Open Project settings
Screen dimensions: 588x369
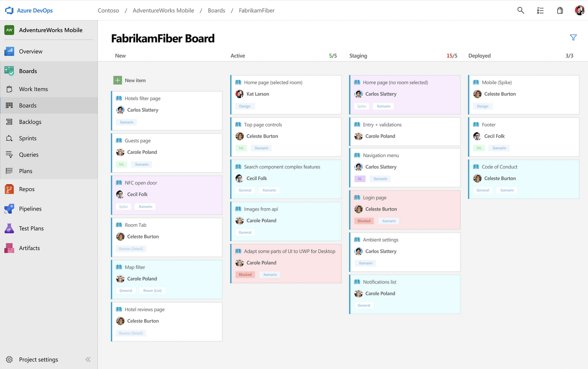click(x=38, y=359)
